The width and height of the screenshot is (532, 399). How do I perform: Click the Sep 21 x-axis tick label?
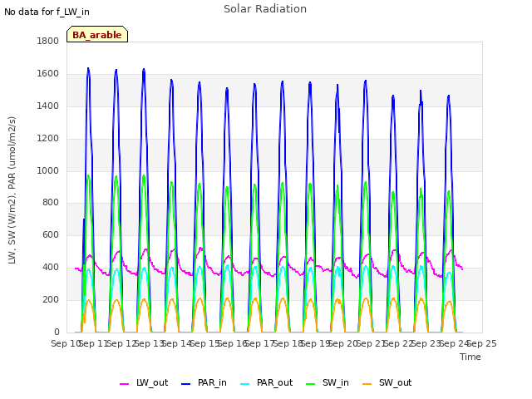coord(372,343)
